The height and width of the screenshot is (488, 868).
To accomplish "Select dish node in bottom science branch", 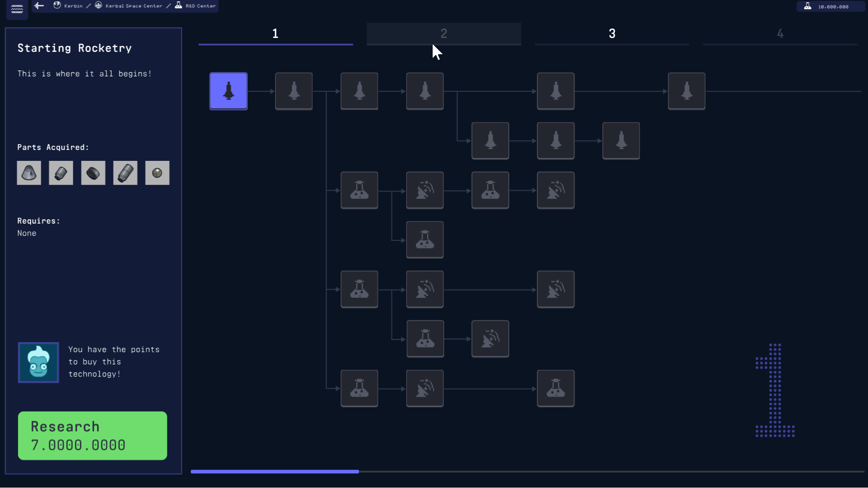I will pos(425,389).
